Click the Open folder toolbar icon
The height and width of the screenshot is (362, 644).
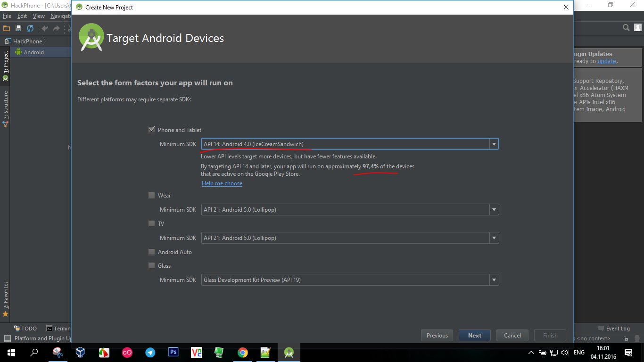coord(7,28)
